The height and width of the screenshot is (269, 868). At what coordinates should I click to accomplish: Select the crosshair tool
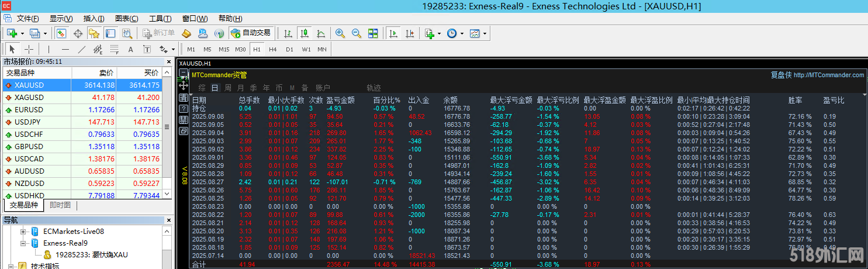click(x=29, y=49)
